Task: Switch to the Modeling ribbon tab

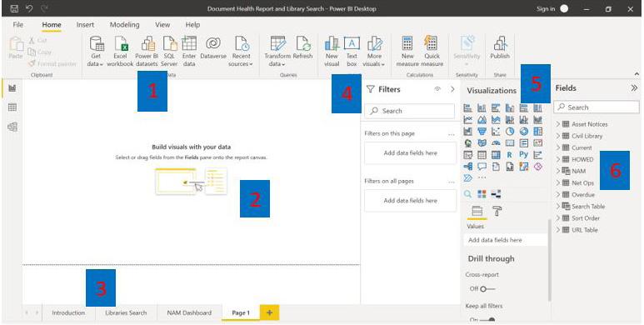Action: click(124, 25)
